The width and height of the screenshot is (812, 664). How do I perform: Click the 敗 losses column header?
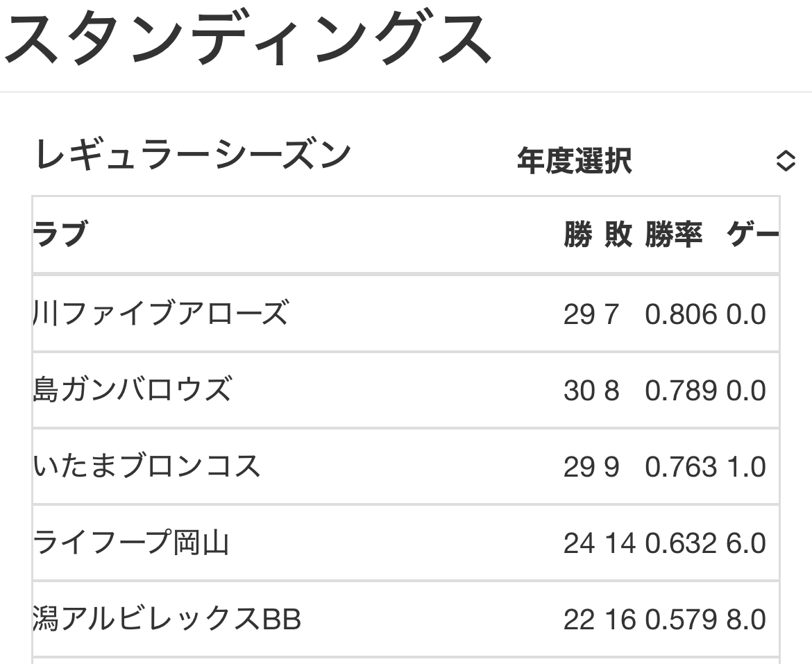click(618, 235)
